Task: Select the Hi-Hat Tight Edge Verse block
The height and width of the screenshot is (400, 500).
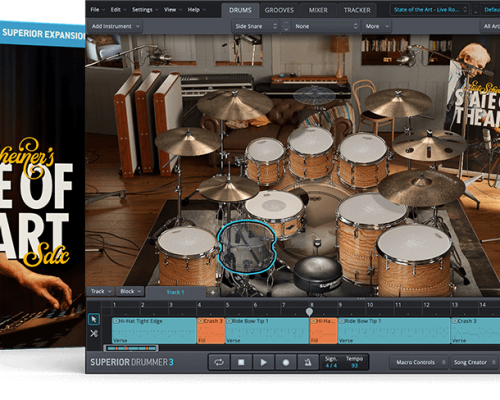Action: click(x=154, y=331)
